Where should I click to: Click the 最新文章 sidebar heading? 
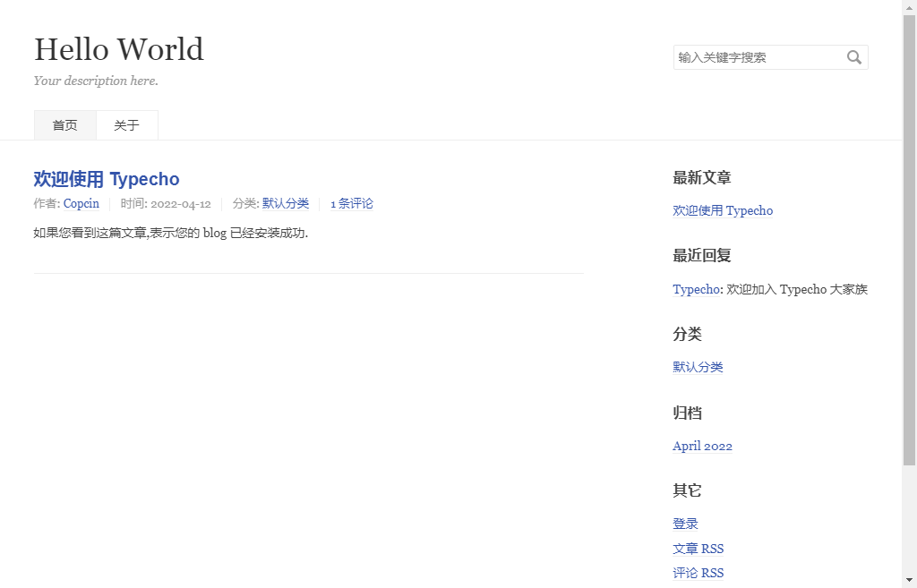click(x=702, y=178)
